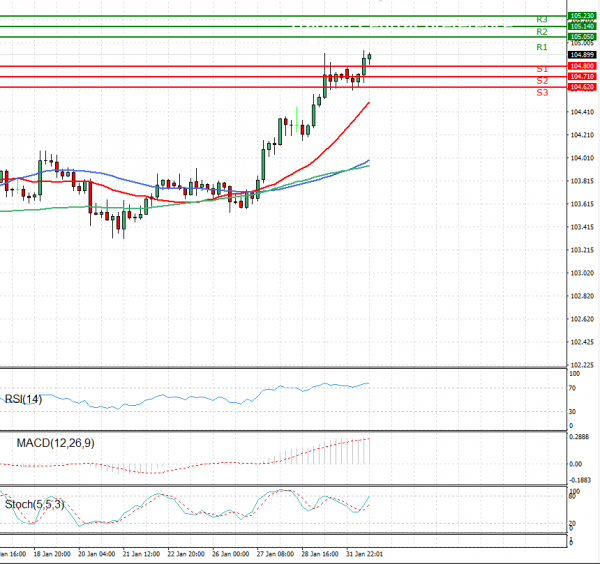The height and width of the screenshot is (564, 600).
Task: Select the RSI(14) indicator label
Action: point(23,399)
